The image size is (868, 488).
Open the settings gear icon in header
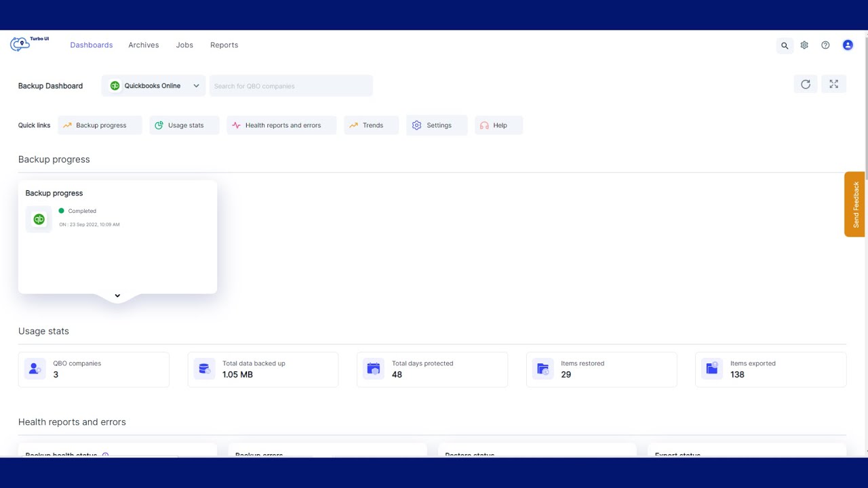click(x=804, y=45)
